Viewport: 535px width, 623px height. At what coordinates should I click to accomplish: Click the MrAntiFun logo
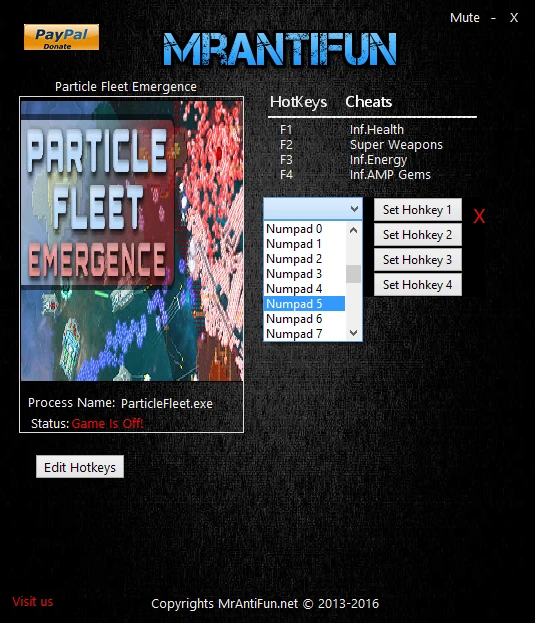pos(280,49)
